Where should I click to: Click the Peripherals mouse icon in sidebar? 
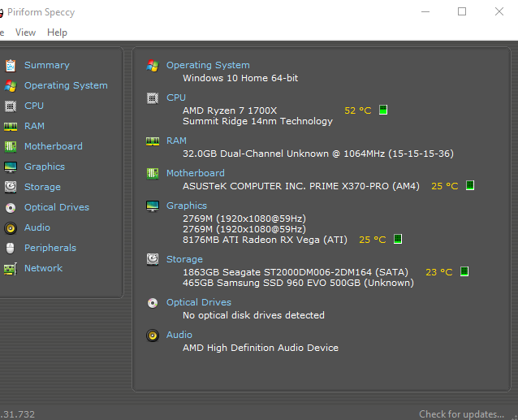10,248
